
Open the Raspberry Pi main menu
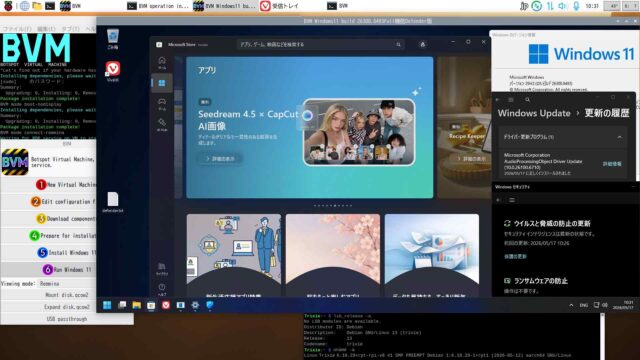[8, 6]
